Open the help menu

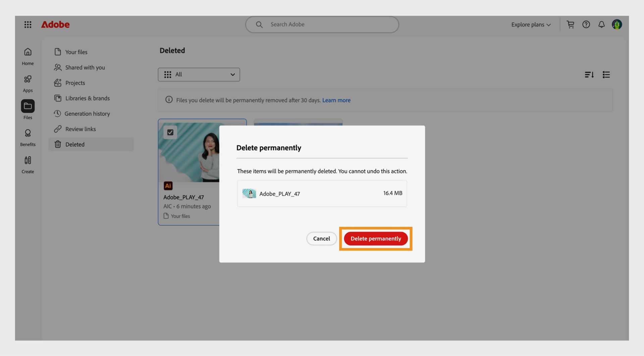(x=586, y=24)
